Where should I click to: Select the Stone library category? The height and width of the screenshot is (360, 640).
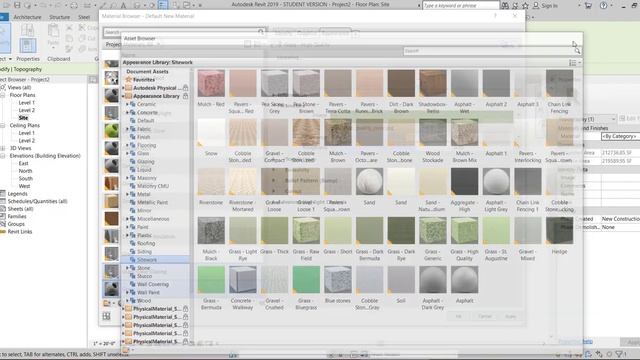click(143, 268)
